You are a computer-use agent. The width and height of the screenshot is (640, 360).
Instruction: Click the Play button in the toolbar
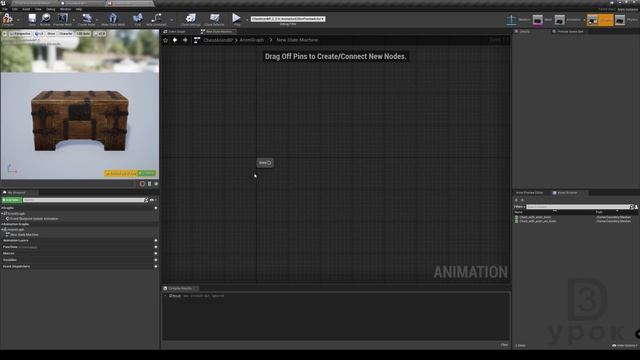(x=236, y=19)
